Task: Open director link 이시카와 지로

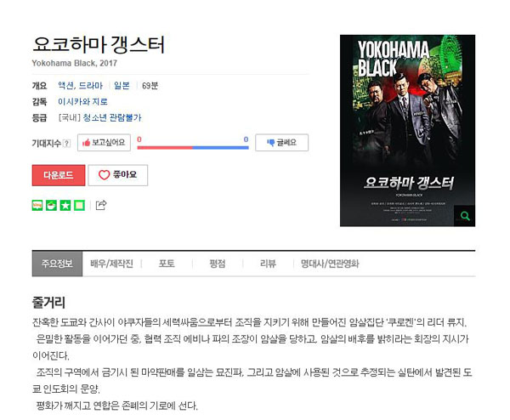Action: (82, 102)
